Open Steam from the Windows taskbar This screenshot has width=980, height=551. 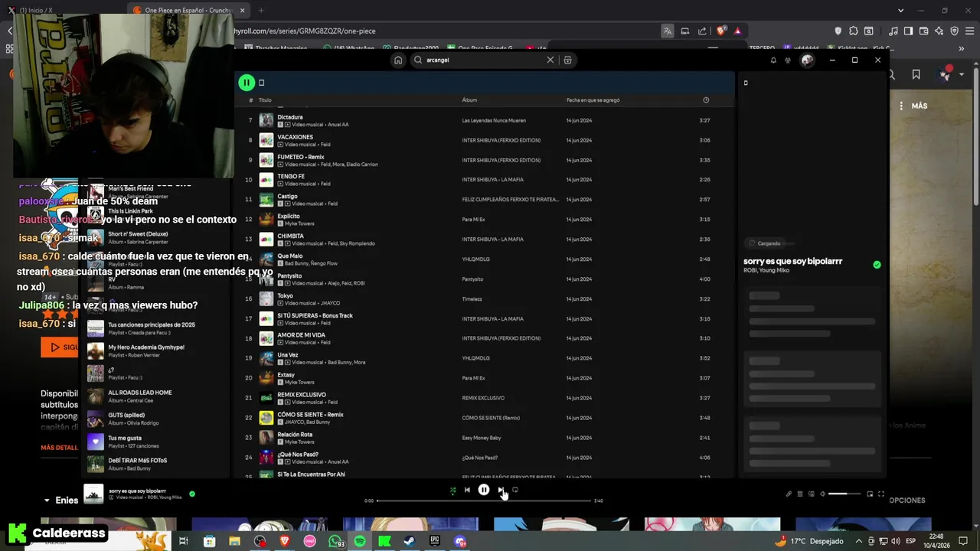click(x=410, y=541)
